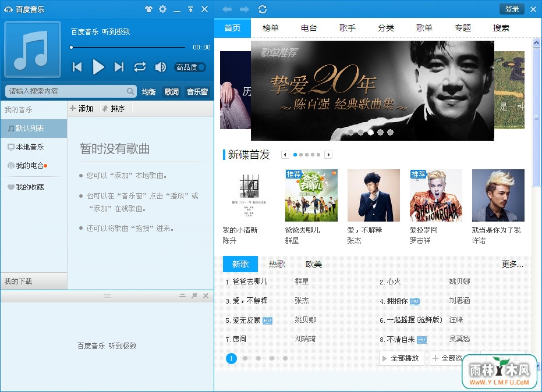Click the playback progress slider

pyautogui.click(x=128, y=47)
